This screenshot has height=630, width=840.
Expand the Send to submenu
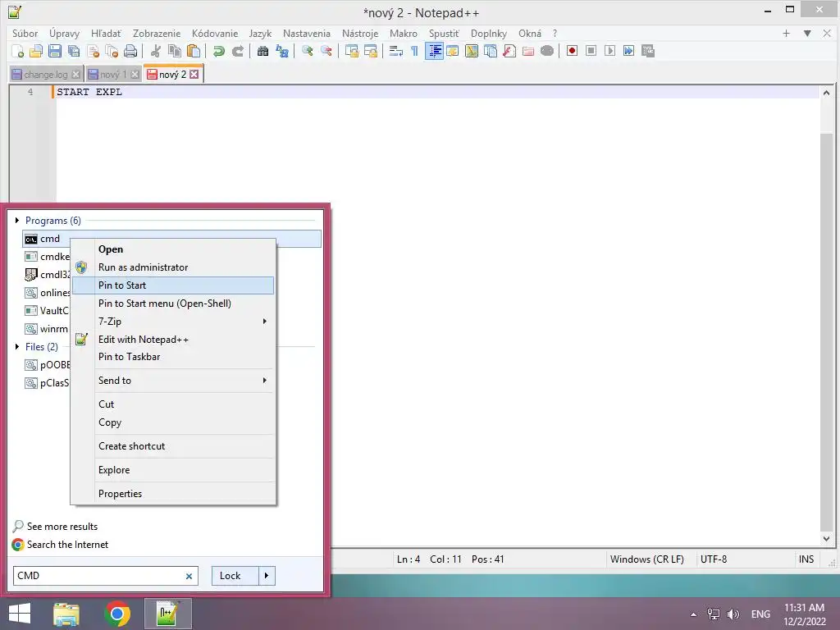click(x=173, y=381)
